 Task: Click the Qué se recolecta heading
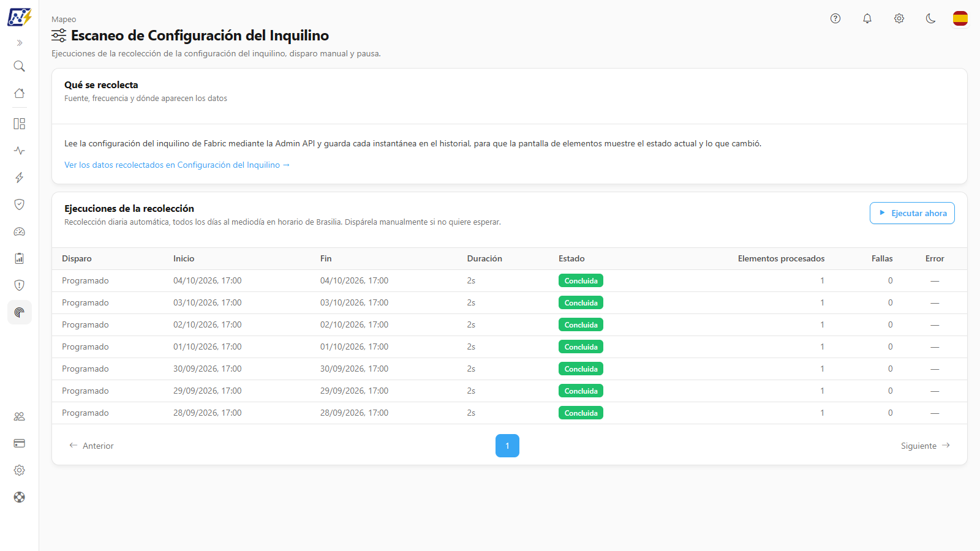tap(101, 84)
